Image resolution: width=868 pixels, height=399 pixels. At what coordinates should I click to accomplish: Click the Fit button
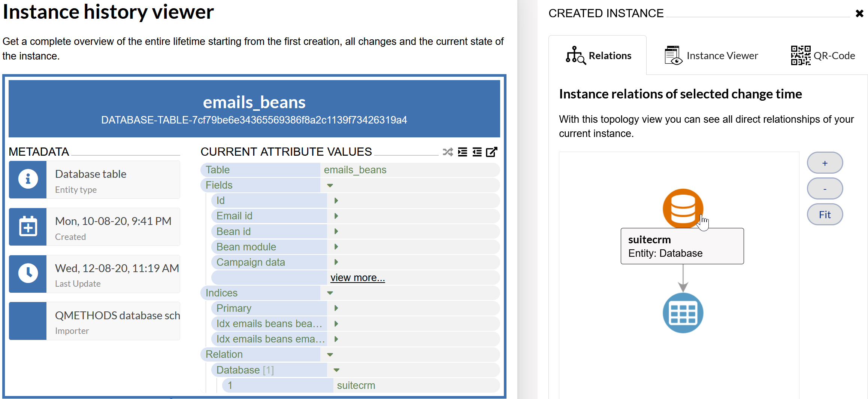(x=825, y=214)
